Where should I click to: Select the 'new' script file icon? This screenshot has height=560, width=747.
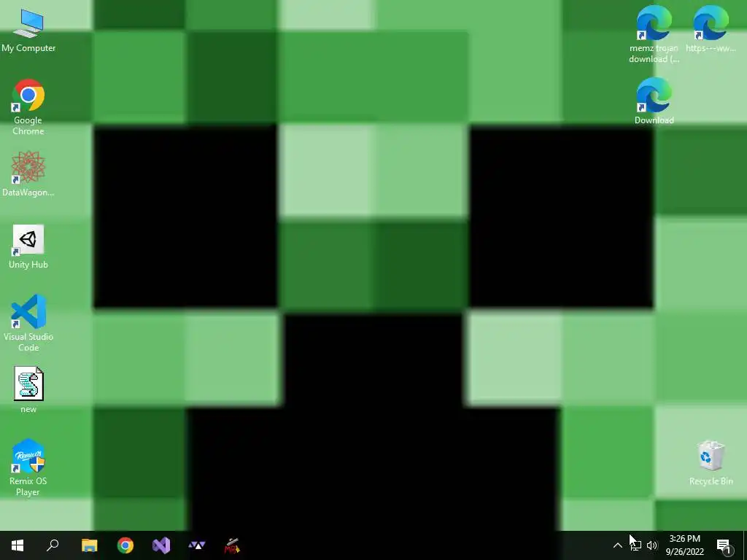(28, 389)
